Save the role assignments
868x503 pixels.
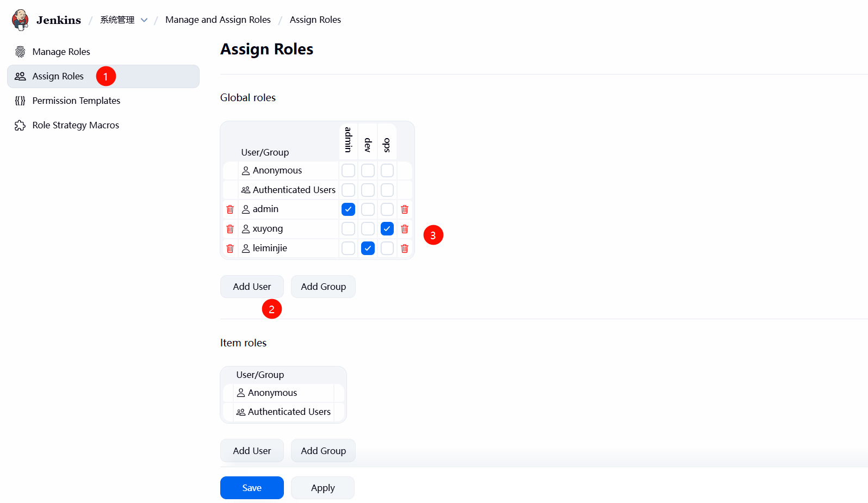pos(252,488)
